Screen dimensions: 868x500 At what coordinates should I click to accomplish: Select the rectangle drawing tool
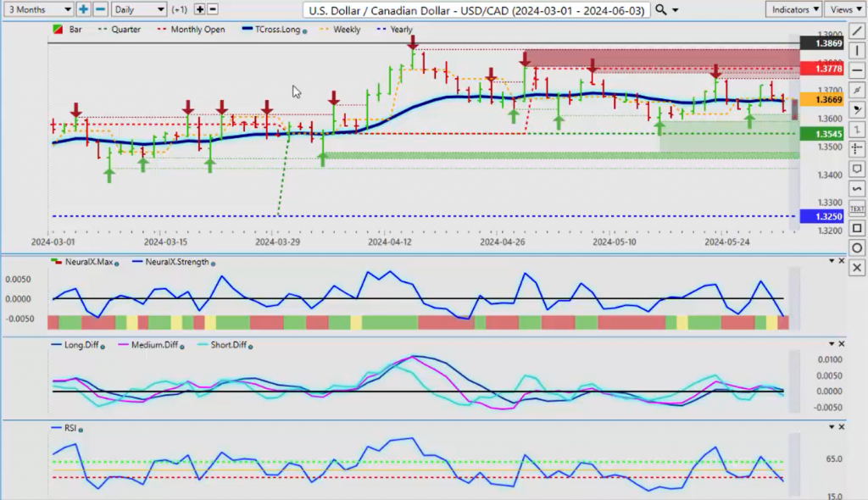(x=856, y=228)
